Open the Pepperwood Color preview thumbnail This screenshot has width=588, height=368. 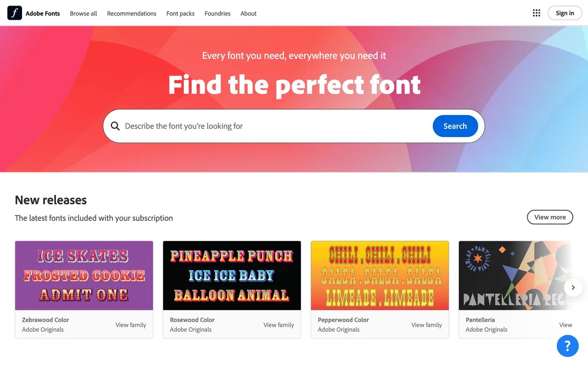coord(380,276)
